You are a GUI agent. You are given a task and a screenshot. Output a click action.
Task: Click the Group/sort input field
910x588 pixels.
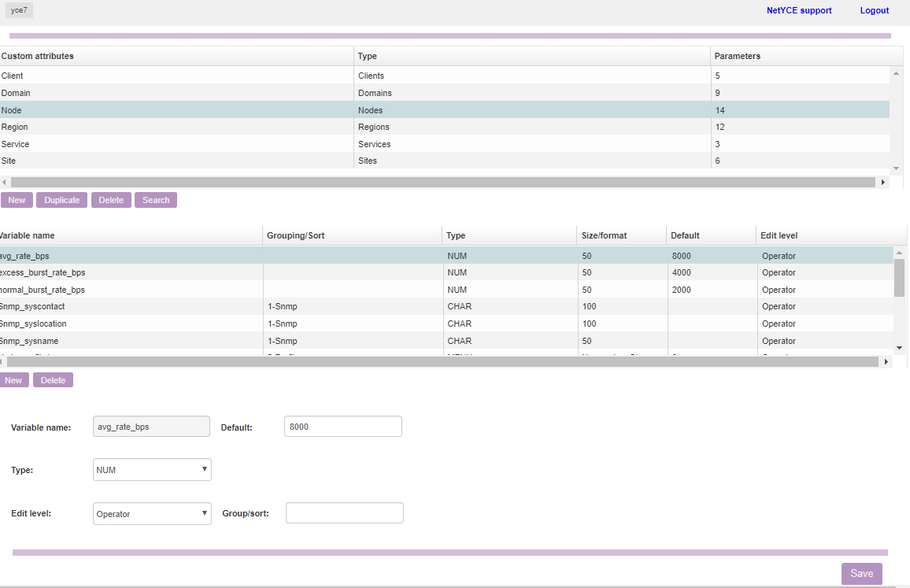[x=344, y=513]
